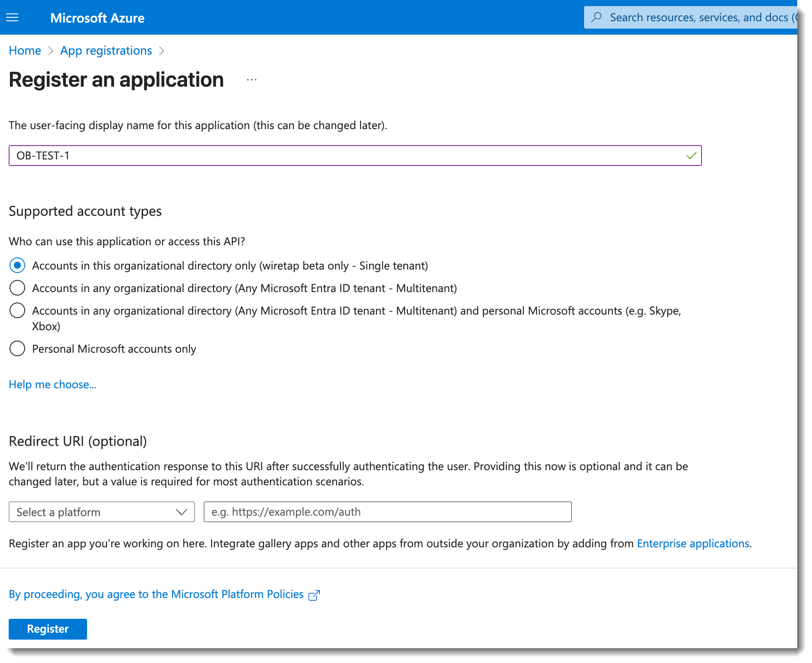Image resolution: width=812 pixels, height=663 pixels.
Task: Click the application display name field
Action: 347,156
